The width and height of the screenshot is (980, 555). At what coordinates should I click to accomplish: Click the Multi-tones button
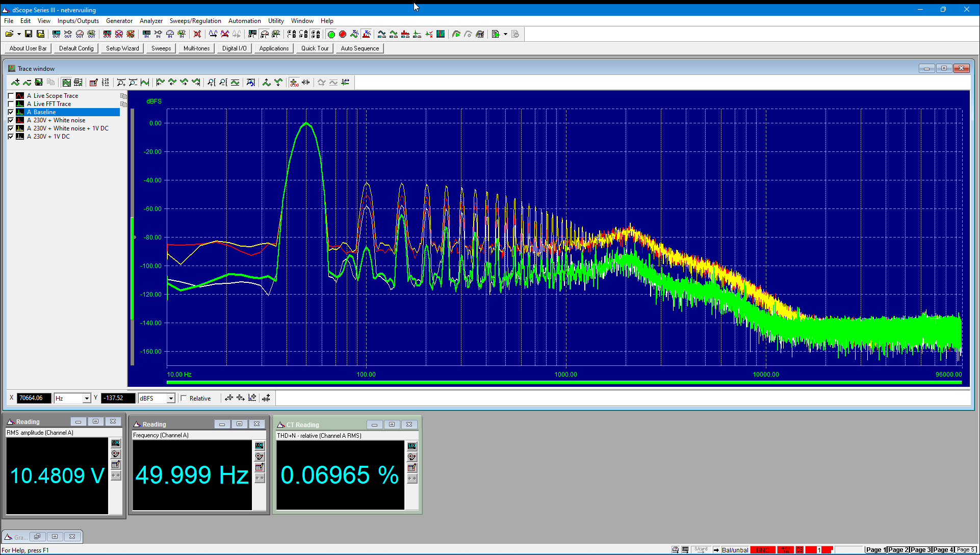pyautogui.click(x=196, y=48)
